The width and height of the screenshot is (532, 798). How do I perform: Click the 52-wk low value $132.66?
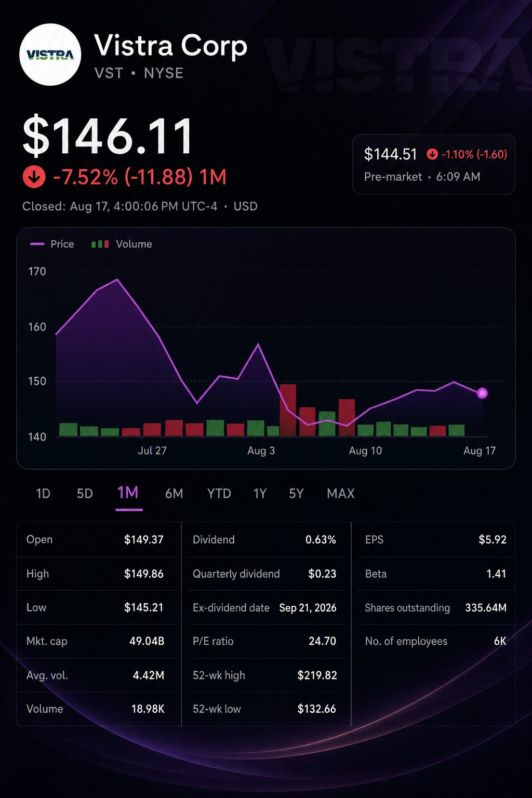[x=317, y=709]
